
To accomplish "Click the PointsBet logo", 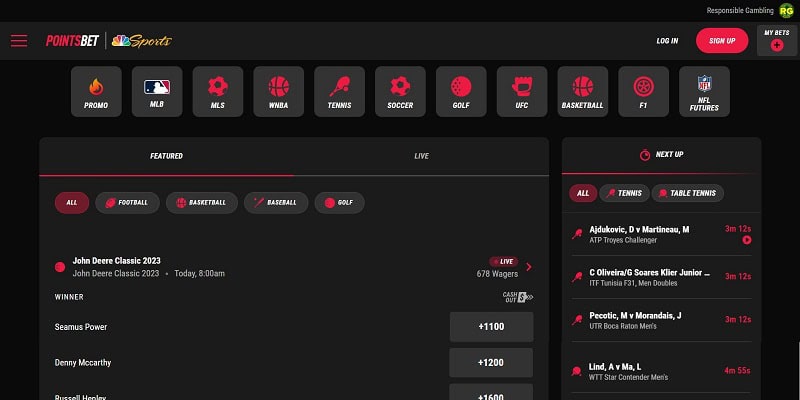I will click(72, 41).
